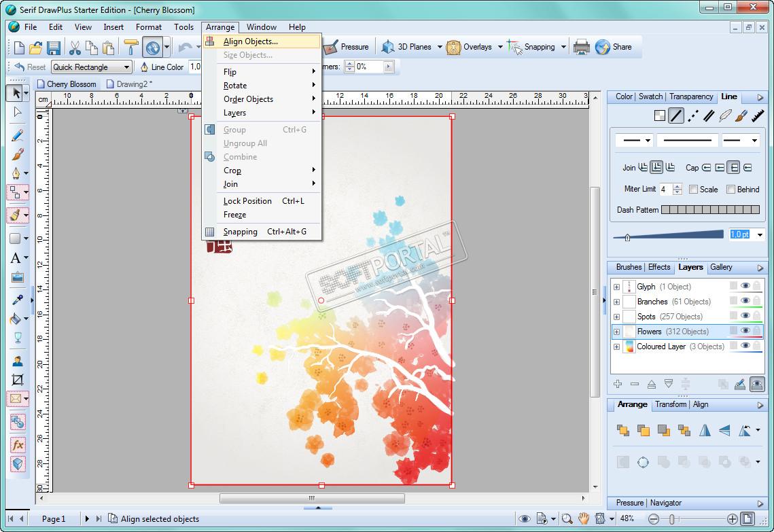Toggle the Behind checkbox
Viewport: 774px width, 532px height.
tap(731, 190)
